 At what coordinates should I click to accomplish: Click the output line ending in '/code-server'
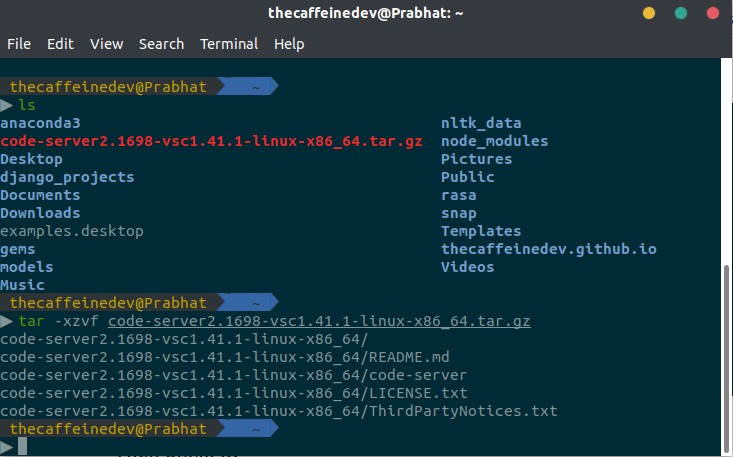pos(234,375)
